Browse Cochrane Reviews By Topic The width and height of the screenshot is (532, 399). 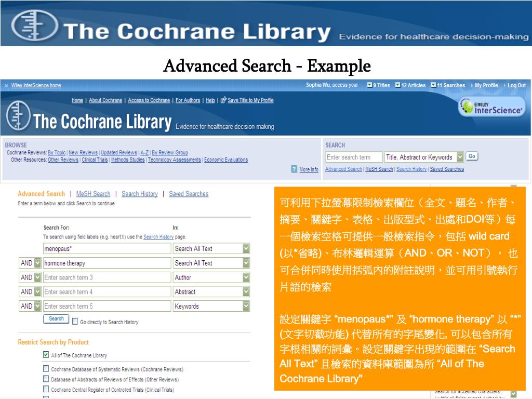tap(57, 153)
